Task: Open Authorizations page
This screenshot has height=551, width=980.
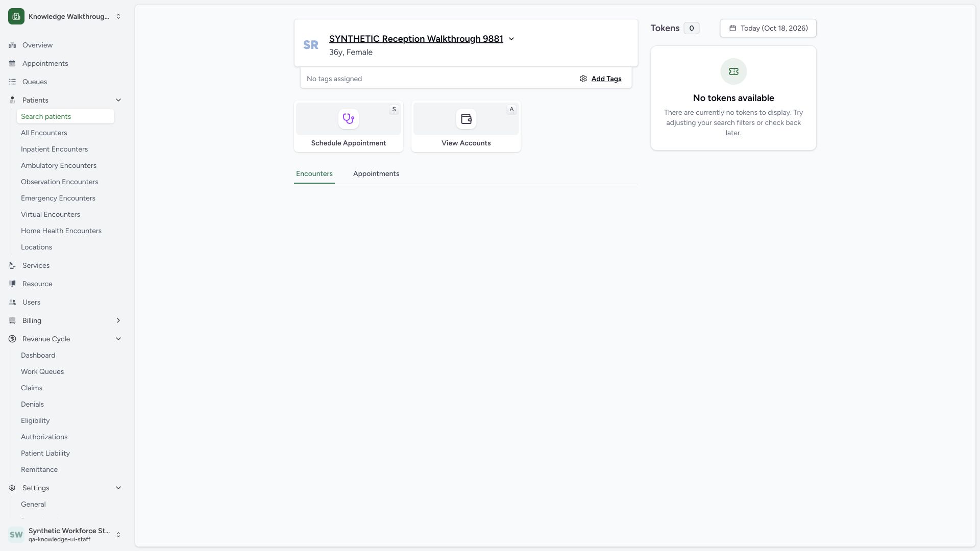Action: [44, 437]
